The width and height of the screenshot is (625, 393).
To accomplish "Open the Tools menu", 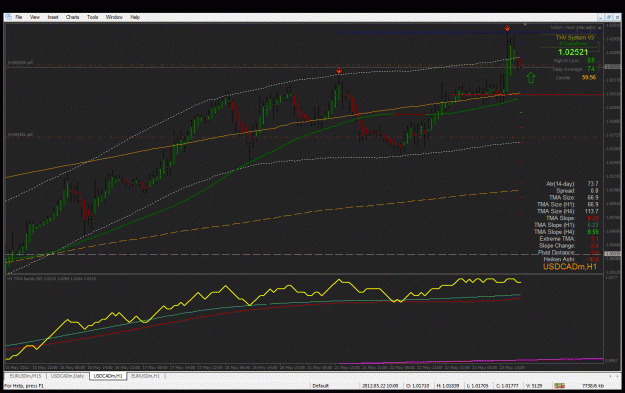I will tap(92, 17).
